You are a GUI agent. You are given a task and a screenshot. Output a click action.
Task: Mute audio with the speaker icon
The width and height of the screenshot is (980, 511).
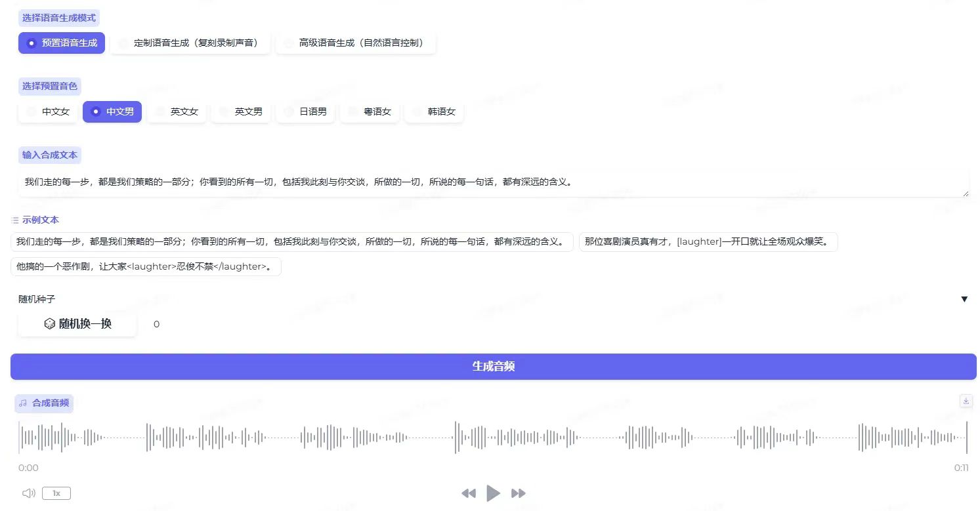(28, 493)
